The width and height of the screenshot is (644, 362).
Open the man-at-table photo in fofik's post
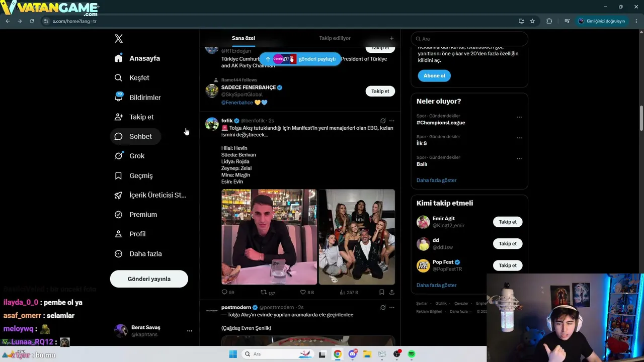[x=269, y=237]
